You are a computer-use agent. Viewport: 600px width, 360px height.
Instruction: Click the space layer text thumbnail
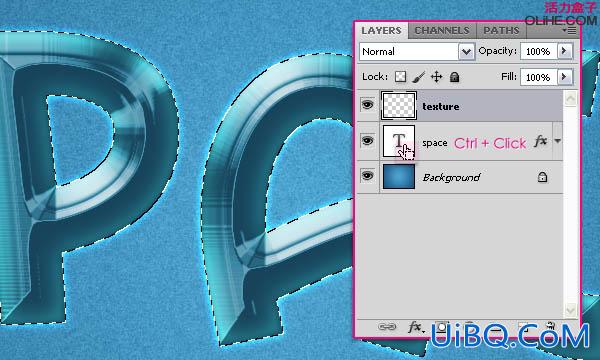click(x=399, y=141)
